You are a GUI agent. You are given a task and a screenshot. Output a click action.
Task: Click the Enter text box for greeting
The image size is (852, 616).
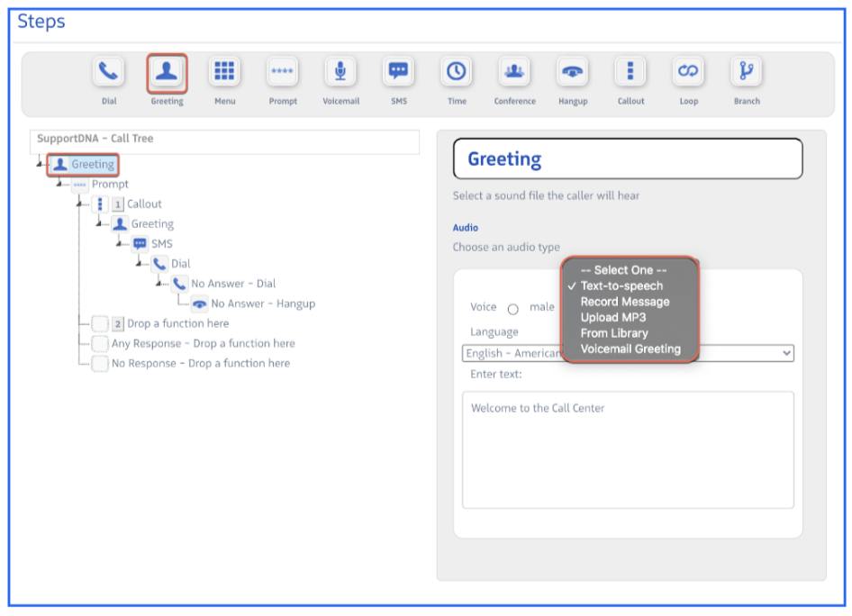[628, 449]
